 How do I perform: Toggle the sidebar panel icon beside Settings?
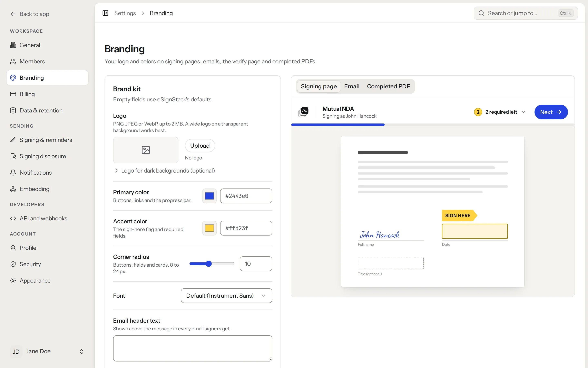click(105, 13)
